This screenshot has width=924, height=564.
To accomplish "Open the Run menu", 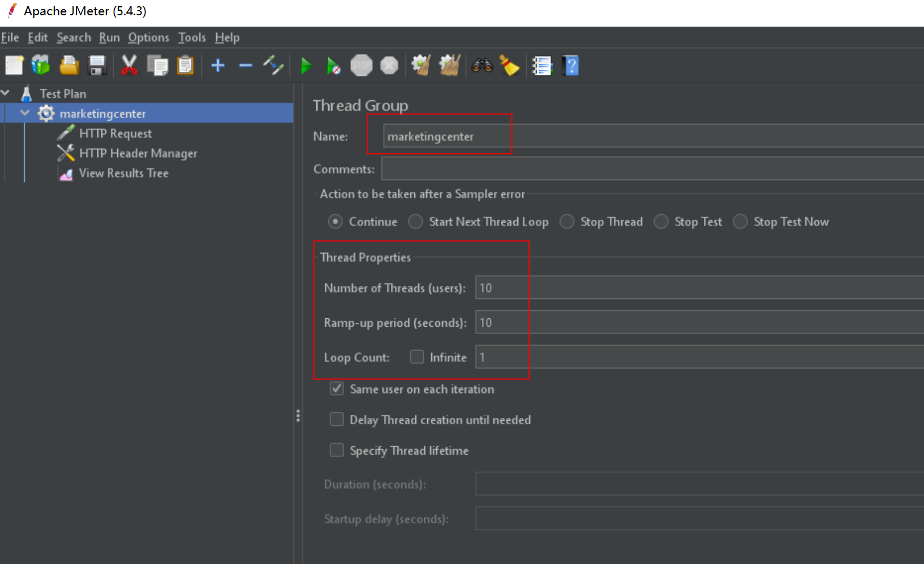I will (110, 37).
